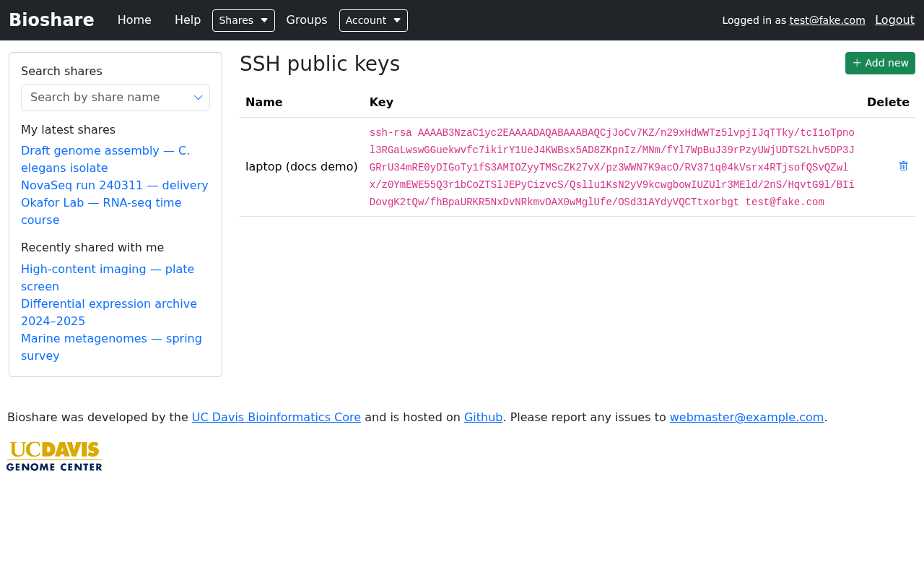This screenshot has height=578, width=924.
Task: Open Draft genome assembly C. elegans isolate share
Action: point(105,160)
